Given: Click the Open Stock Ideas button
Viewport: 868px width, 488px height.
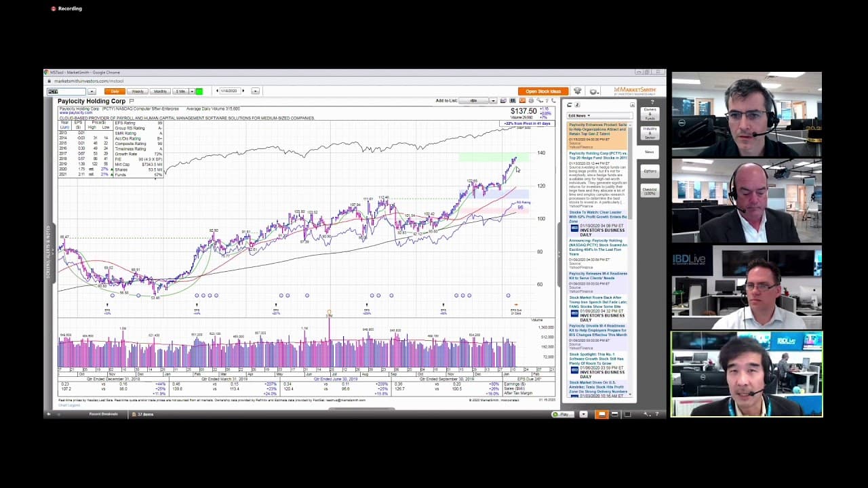Looking at the screenshot, I should coord(543,91).
